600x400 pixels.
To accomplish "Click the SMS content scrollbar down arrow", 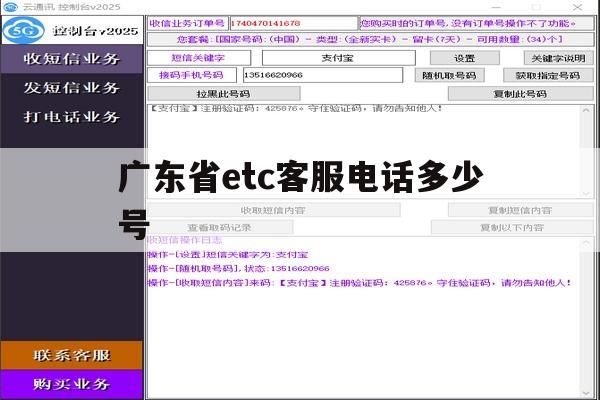I will coord(586,193).
